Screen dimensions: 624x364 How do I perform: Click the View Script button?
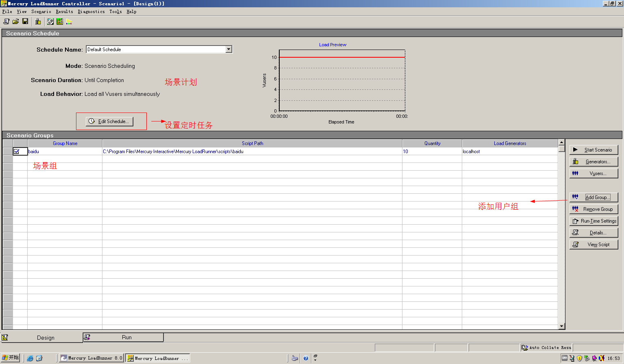tap(594, 244)
